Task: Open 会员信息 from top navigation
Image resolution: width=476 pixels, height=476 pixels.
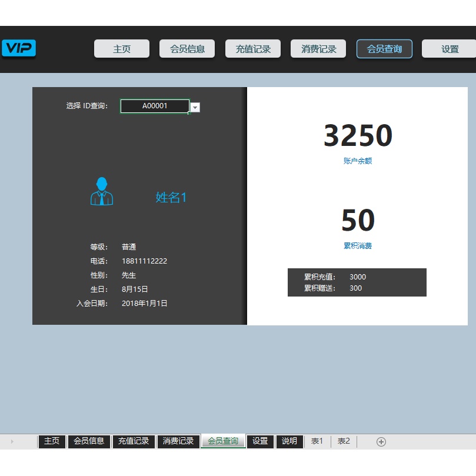Action: 187,49
